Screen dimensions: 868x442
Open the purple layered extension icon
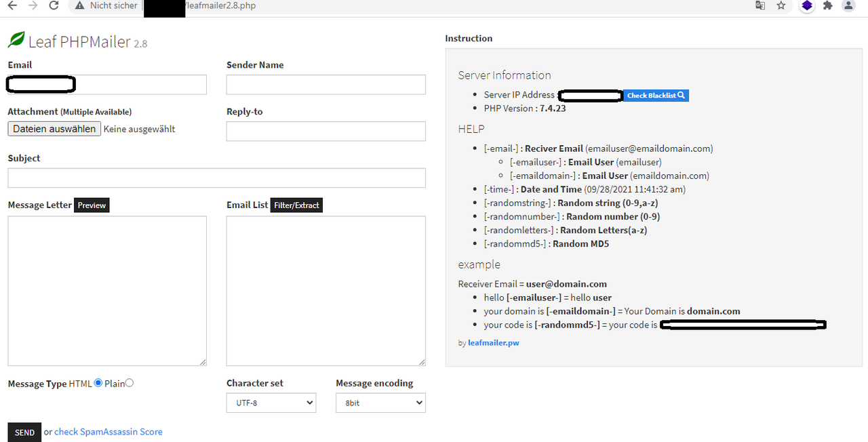(x=806, y=5)
